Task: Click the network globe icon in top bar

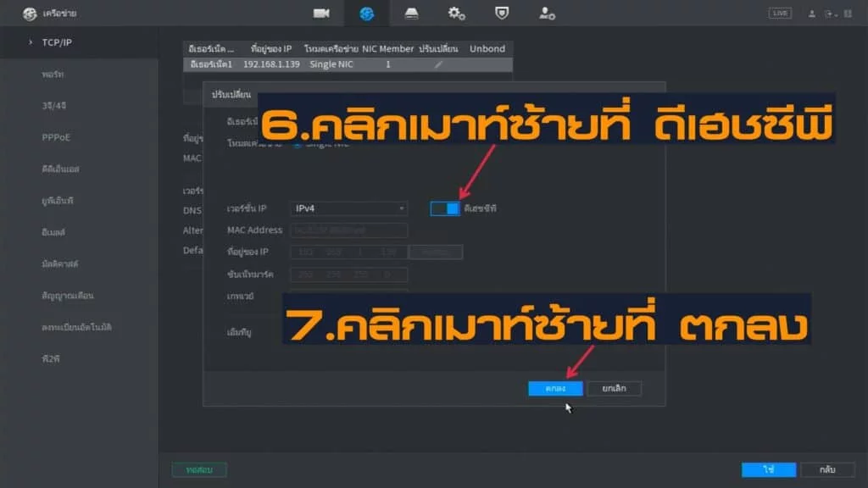Action: tap(366, 14)
